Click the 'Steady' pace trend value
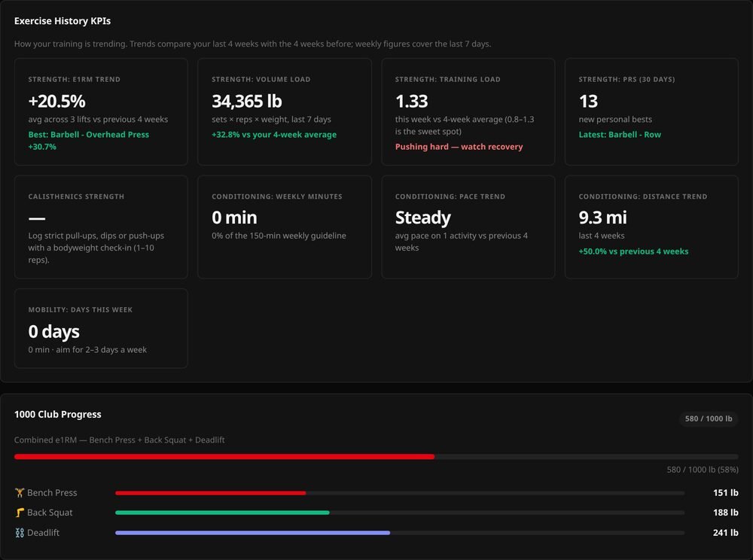The image size is (753, 560). click(x=423, y=218)
